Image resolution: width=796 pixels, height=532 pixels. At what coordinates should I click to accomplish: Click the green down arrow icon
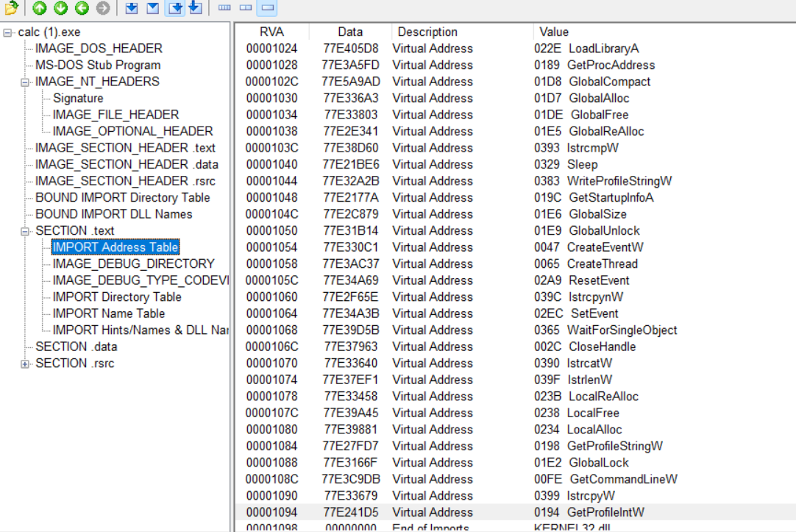click(61, 7)
